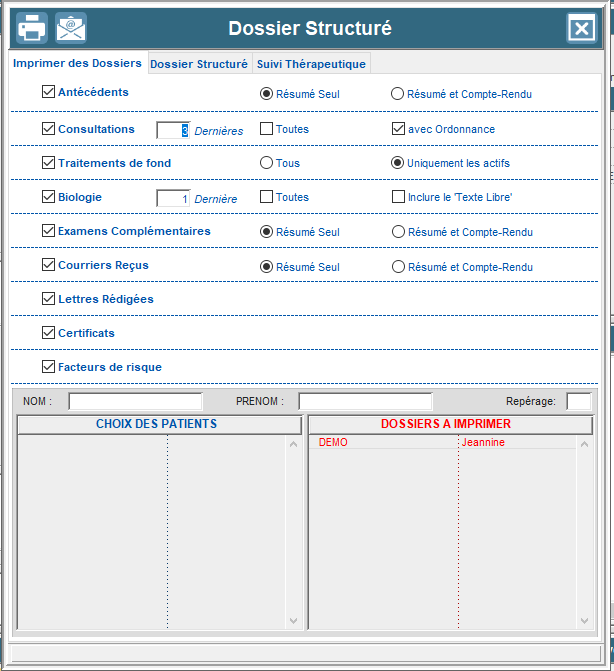Click the Consultations count field

click(173, 130)
